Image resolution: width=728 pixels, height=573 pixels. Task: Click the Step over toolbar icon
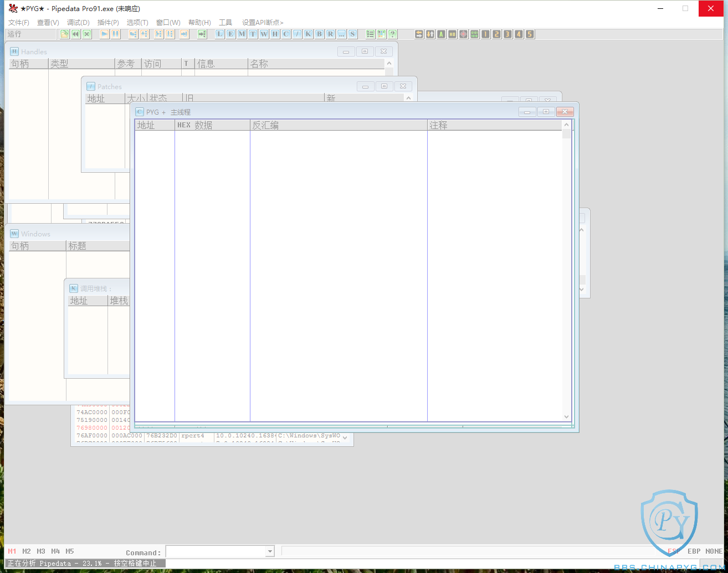click(x=144, y=34)
